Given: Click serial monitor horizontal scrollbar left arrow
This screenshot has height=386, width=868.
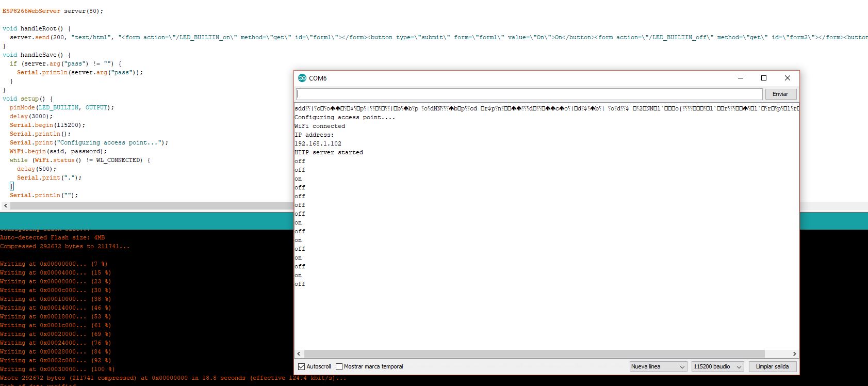Looking at the screenshot, I should (299, 354).
